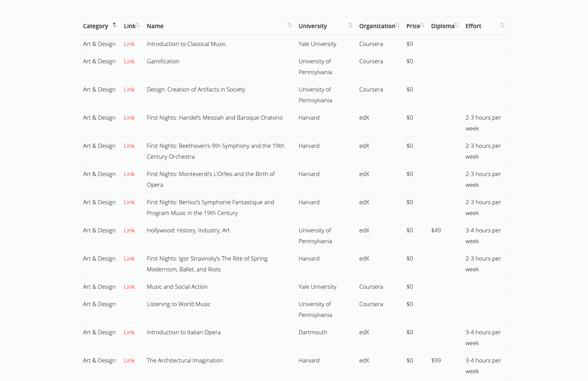Viewport: 588px width, 381px height.
Task: Sort University column via arrows icon
Action: (x=350, y=25)
